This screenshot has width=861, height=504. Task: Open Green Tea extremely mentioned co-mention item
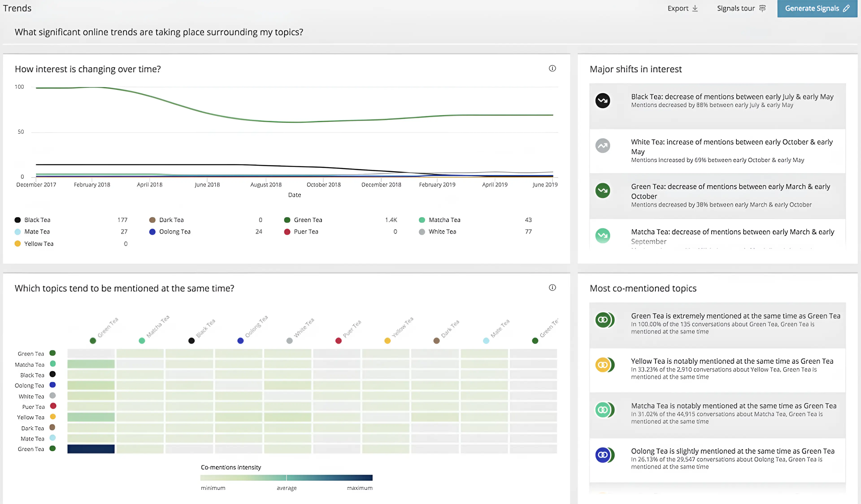(717, 325)
